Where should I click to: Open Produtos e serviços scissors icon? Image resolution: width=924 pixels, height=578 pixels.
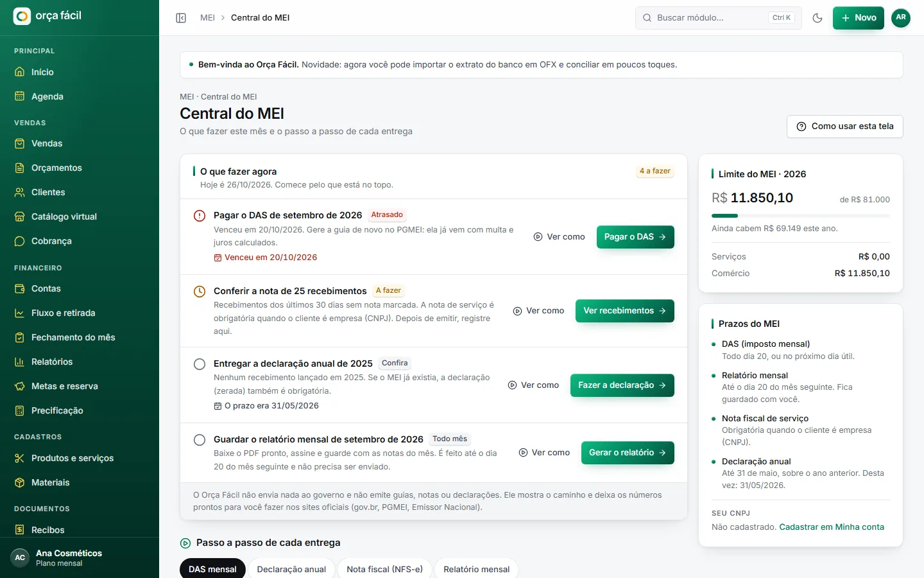click(x=20, y=458)
